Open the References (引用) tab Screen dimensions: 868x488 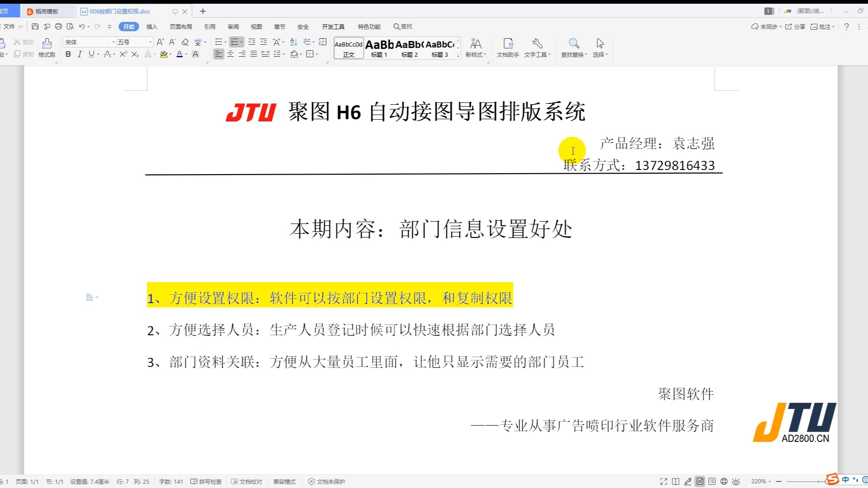point(210,27)
